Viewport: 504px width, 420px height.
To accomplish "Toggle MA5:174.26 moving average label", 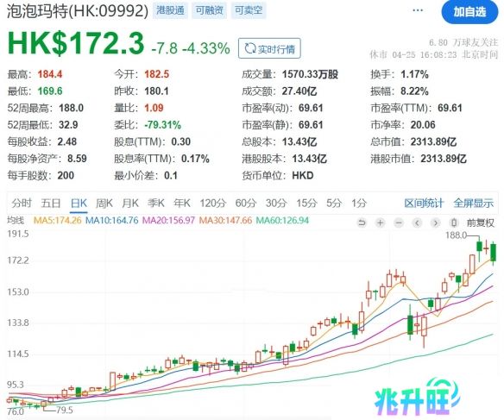I will tap(58, 220).
